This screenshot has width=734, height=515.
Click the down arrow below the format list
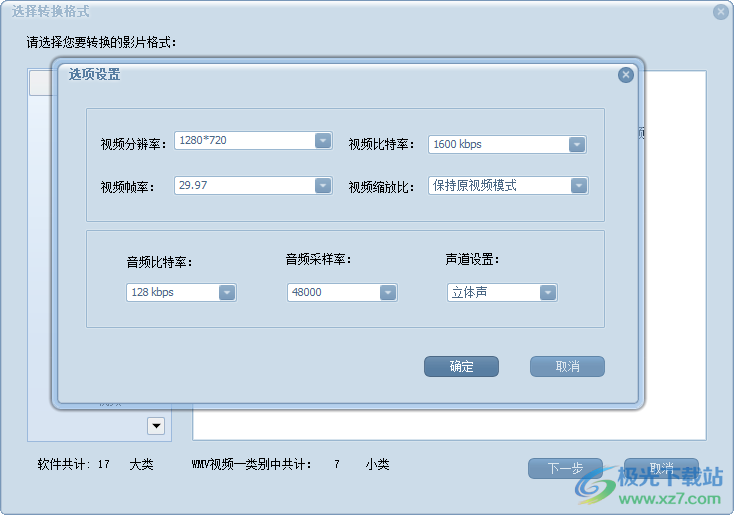pos(156,426)
